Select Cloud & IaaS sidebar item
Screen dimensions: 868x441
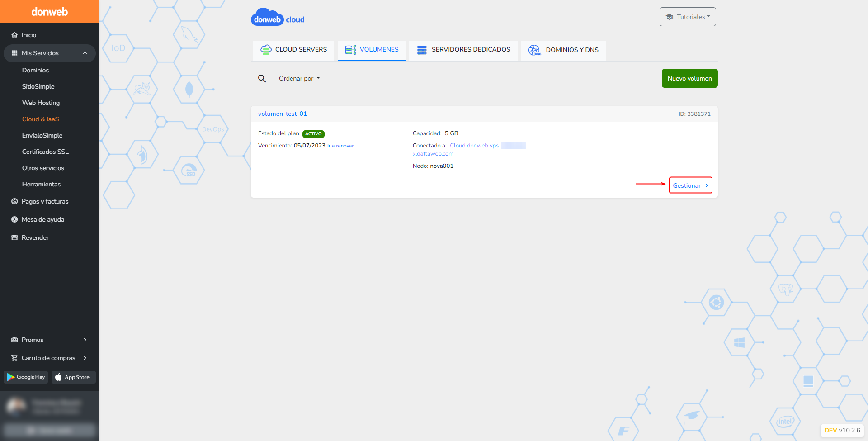pyautogui.click(x=40, y=119)
